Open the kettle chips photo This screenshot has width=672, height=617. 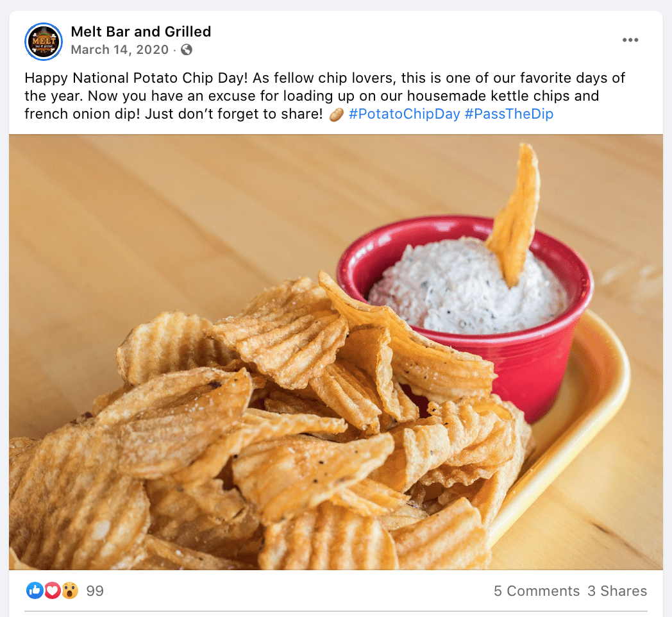click(336, 352)
